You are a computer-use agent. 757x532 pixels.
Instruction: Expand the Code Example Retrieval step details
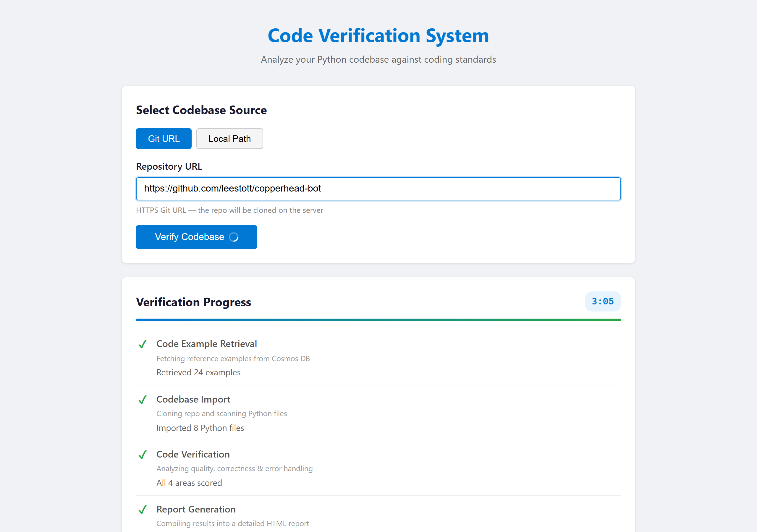coord(206,343)
